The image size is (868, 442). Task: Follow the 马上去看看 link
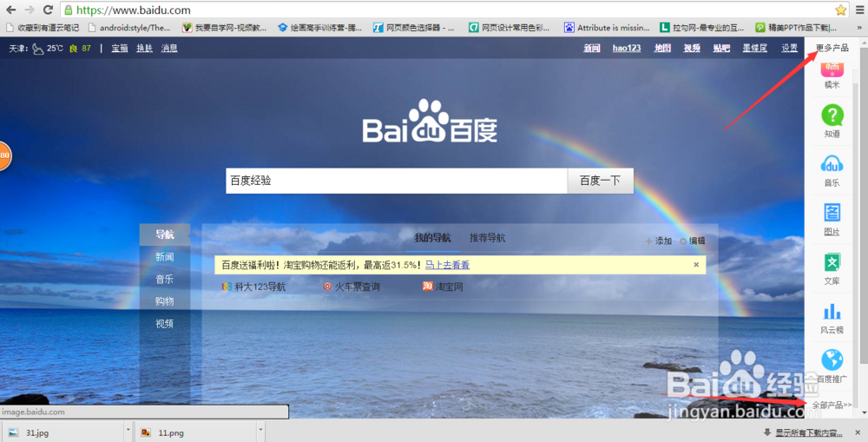pos(447,265)
